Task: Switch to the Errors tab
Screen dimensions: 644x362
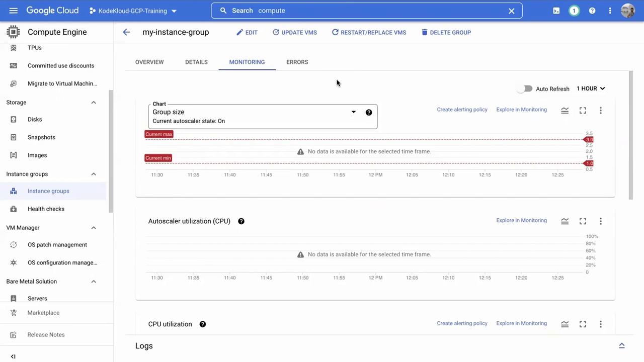Action: pyautogui.click(x=297, y=62)
